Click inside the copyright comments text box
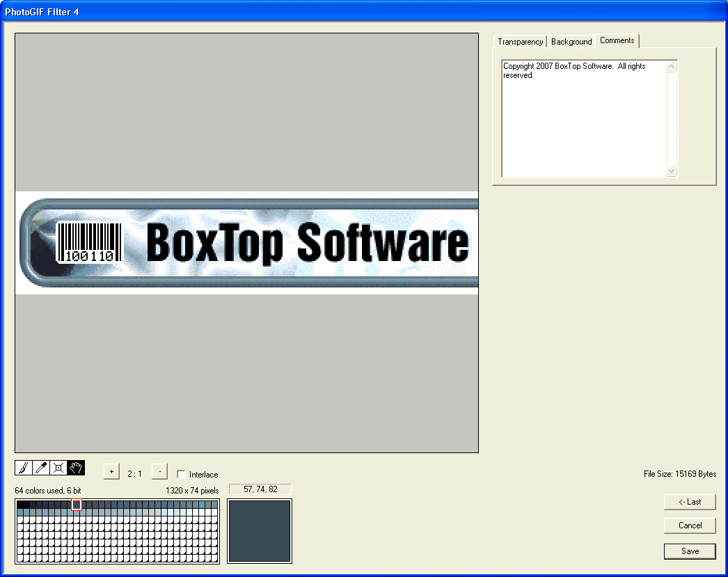 [584, 118]
